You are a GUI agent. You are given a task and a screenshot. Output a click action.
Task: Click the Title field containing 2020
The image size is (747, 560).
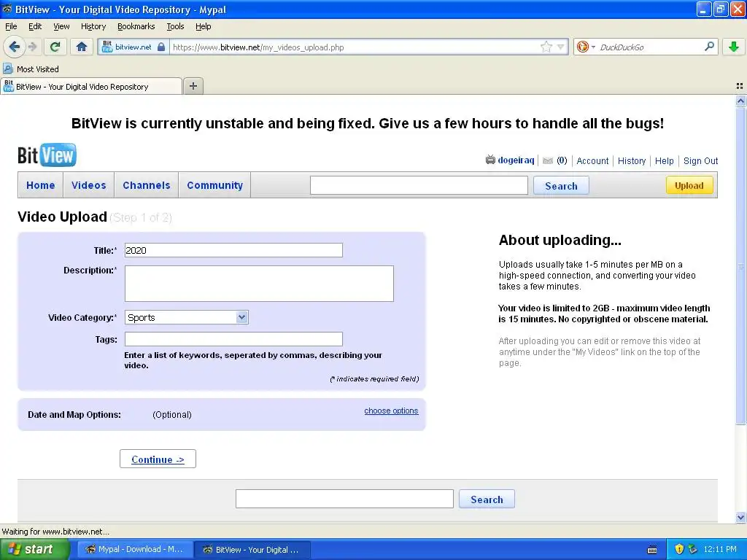[x=233, y=250]
